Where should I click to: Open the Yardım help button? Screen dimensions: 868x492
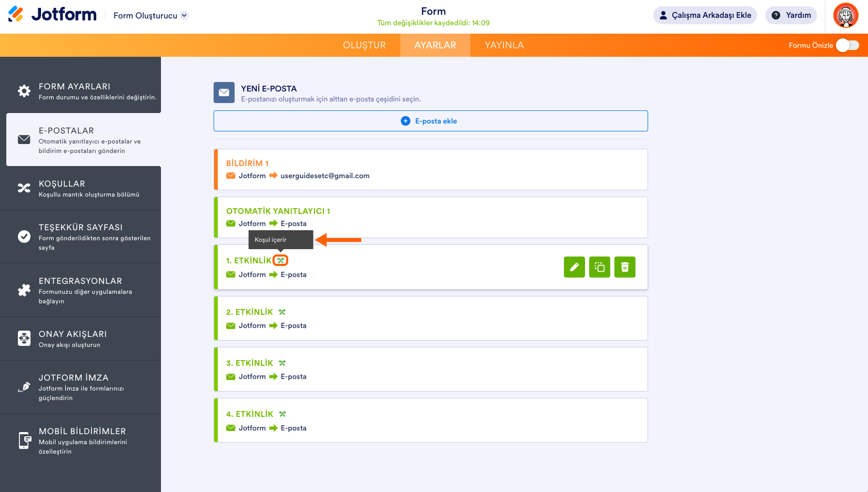[x=791, y=15]
